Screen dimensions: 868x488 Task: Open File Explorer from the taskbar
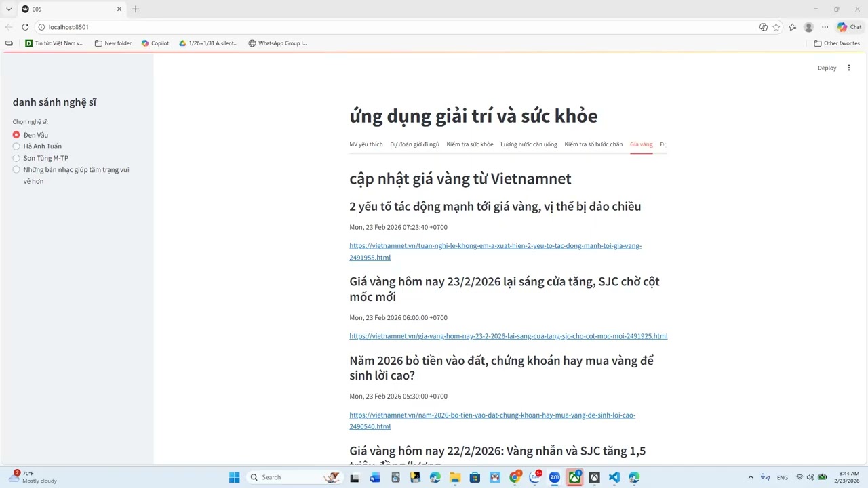pyautogui.click(x=454, y=477)
